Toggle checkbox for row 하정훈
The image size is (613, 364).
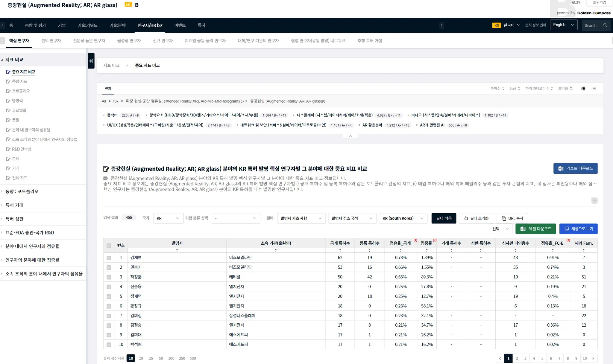(x=109, y=277)
